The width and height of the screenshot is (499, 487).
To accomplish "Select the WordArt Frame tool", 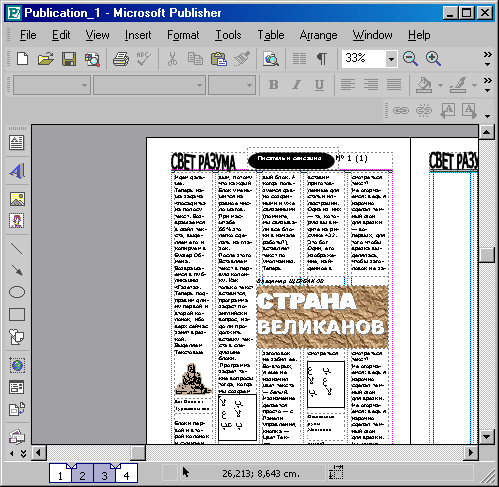I will (x=16, y=171).
